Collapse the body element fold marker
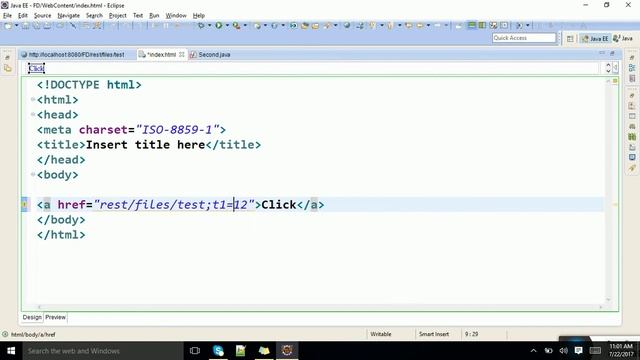Viewport: 640px width, 360px height. (33, 174)
